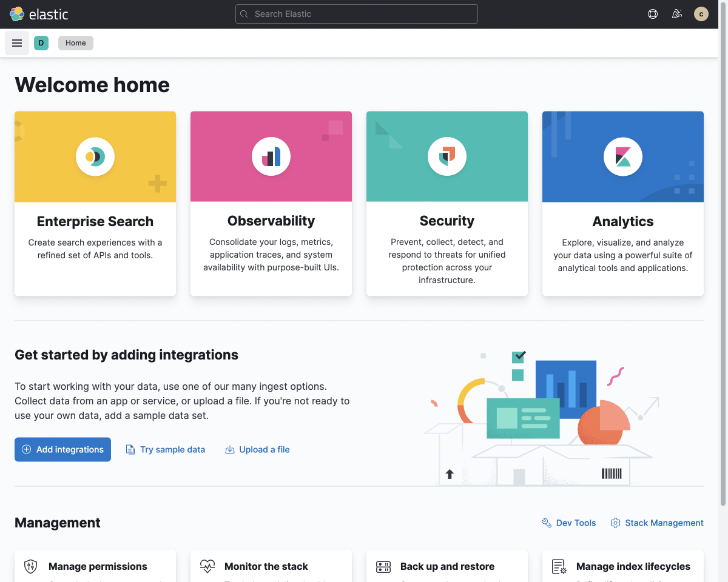The height and width of the screenshot is (582, 728).
Task: Click the Dev Tools wrench icon
Action: click(x=547, y=522)
